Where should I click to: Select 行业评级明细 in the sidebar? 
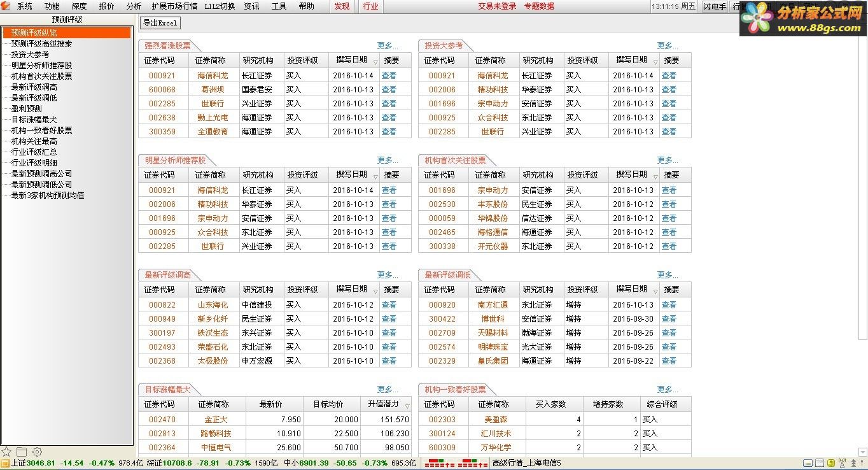[34, 163]
